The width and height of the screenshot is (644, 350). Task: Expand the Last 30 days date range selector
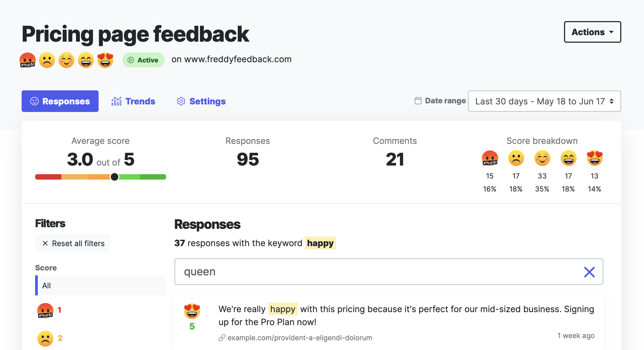(544, 101)
